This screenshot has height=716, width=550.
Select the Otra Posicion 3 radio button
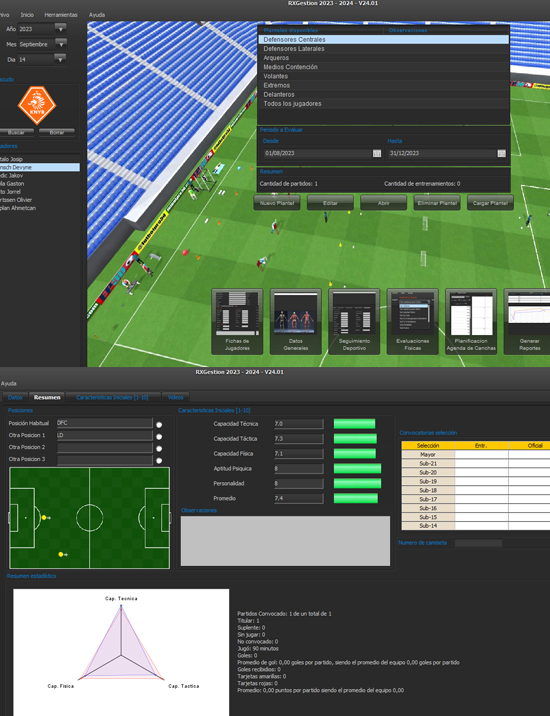[159, 461]
